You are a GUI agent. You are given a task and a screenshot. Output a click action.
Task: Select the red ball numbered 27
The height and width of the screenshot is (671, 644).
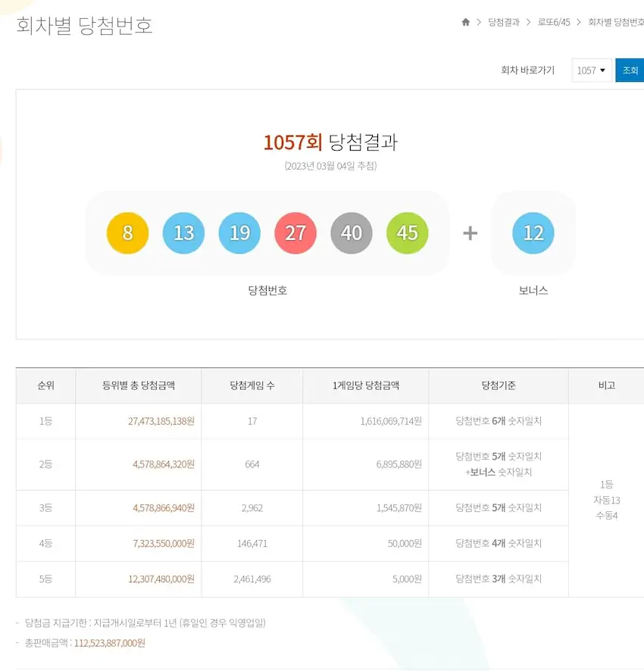295,233
